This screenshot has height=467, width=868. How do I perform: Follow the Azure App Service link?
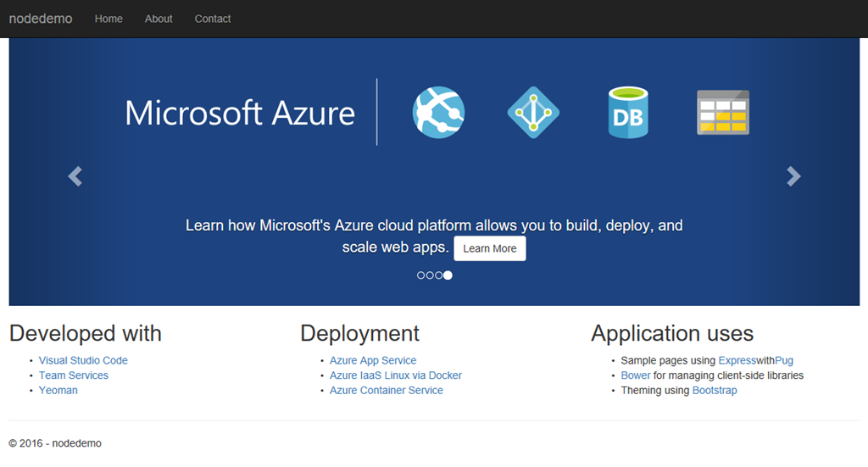(373, 360)
